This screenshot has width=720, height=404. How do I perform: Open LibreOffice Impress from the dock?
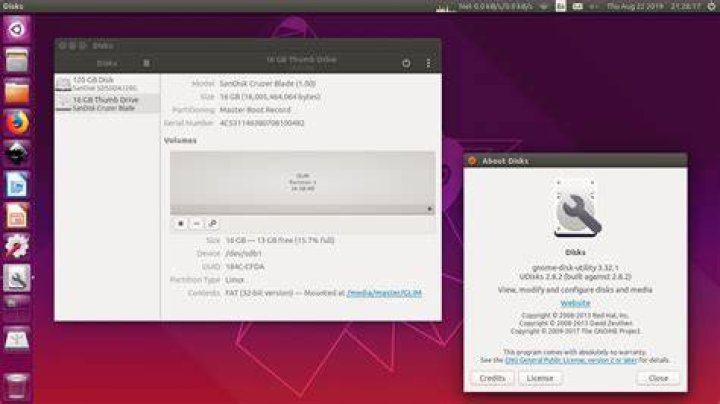(x=17, y=216)
